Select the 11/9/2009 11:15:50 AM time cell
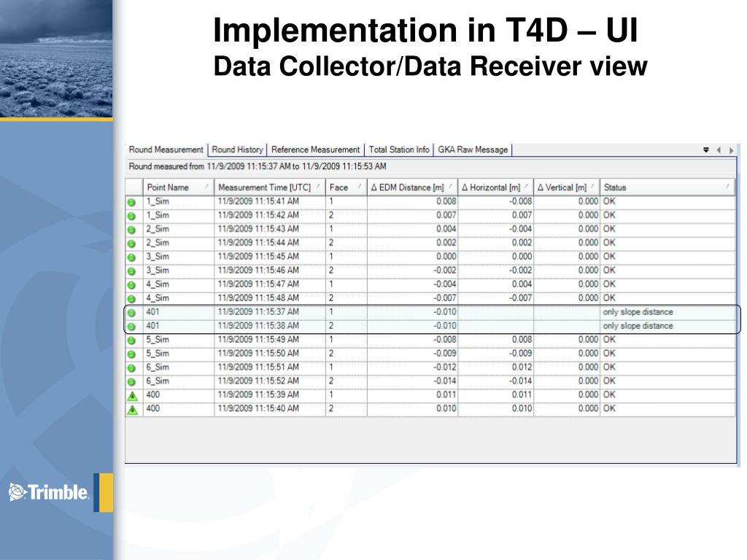The image size is (747, 560). coord(258,354)
